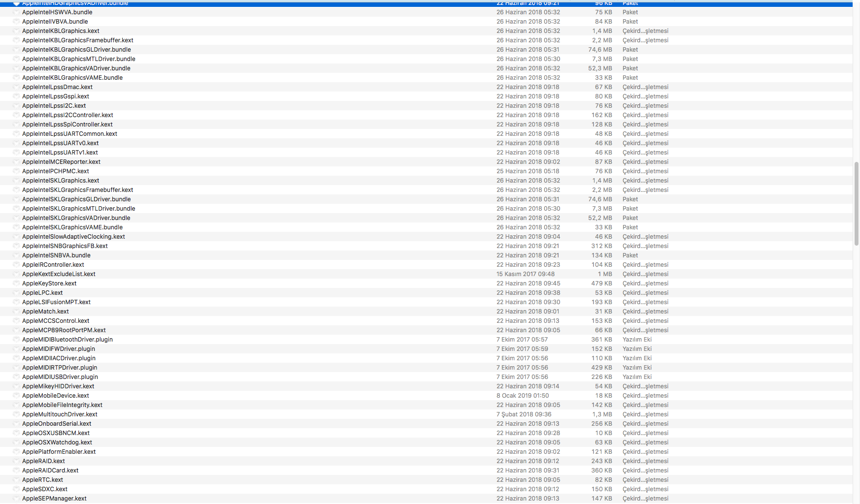Image resolution: width=860 pixels, height=504 pixels.
Task: Click the AppleIntelHSWVA.bundle file icon
Action: (16, 12)
